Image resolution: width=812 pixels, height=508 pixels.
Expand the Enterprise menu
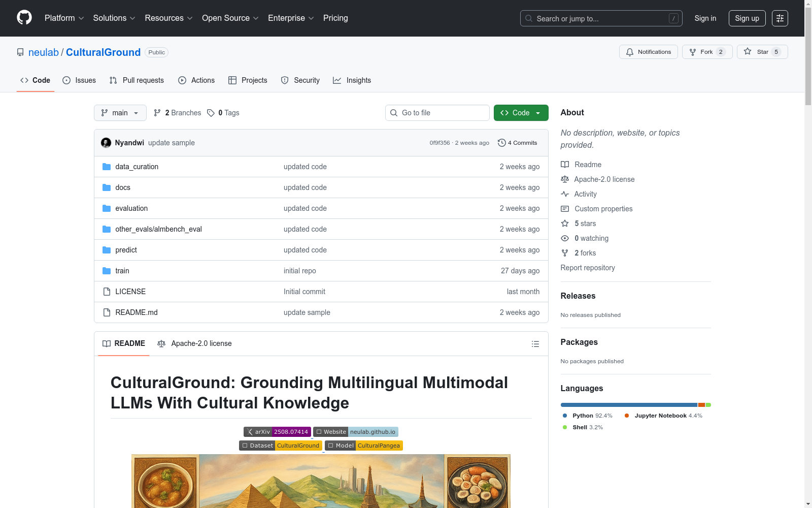click(291, 18)
